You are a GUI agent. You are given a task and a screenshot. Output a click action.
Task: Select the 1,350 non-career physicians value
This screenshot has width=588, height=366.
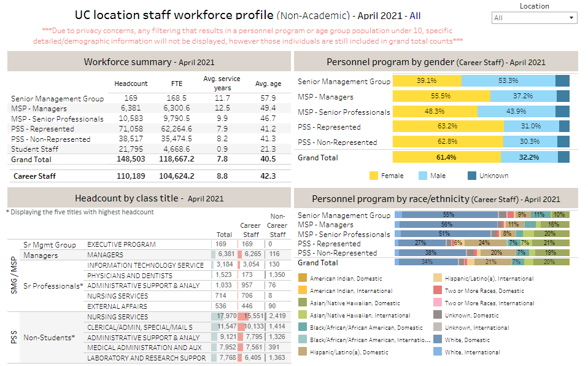tap(277, 274)
